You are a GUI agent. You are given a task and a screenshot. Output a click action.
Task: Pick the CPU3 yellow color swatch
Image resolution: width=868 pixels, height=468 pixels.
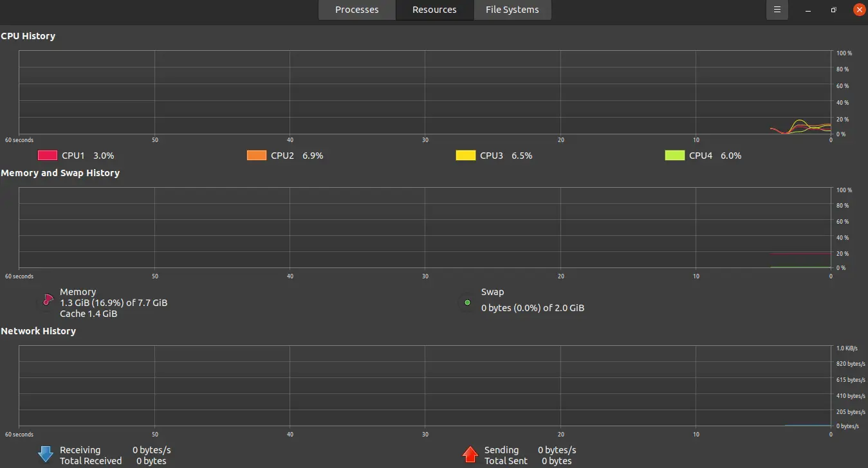point(466,155)
